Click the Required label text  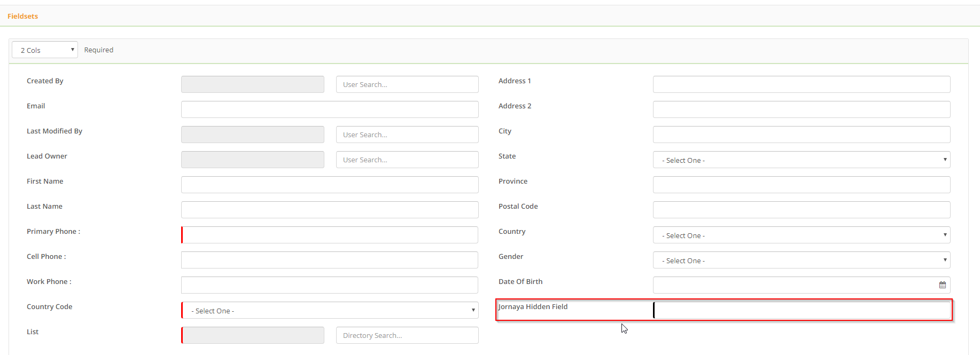point(99,50)
